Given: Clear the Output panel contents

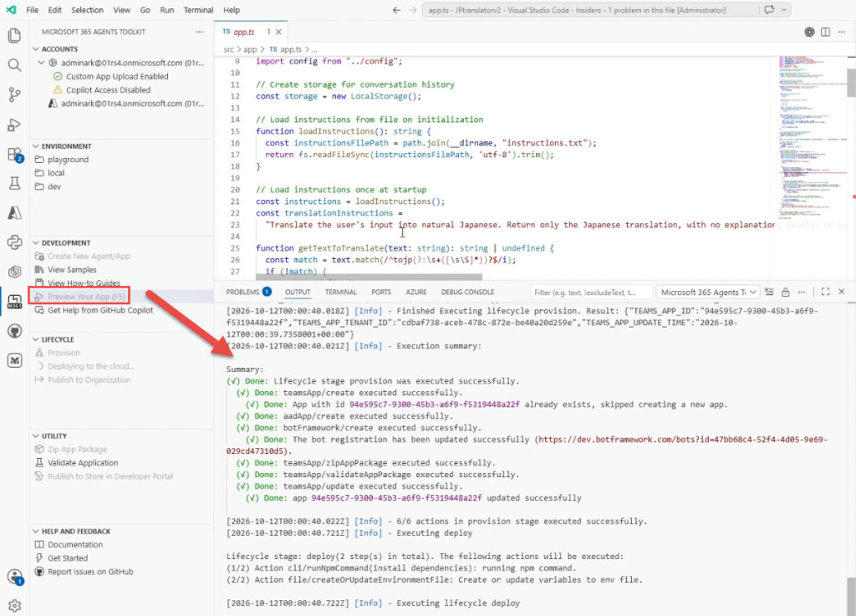Looking at the screenshot, I should point(769,292).
